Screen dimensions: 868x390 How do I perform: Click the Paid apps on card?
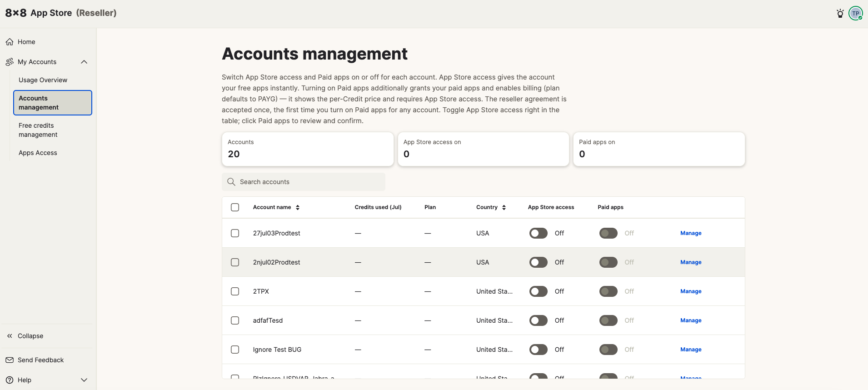[x=659, y=149]
